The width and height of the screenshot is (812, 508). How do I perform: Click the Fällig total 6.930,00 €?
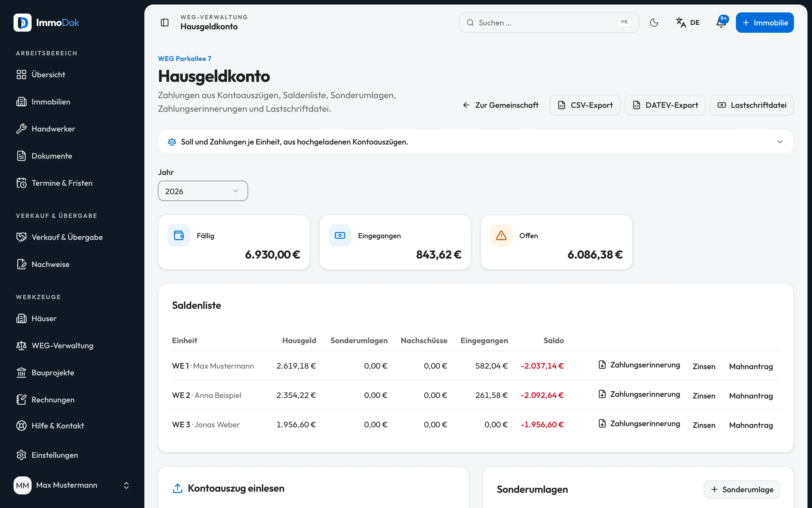[272, 255]
